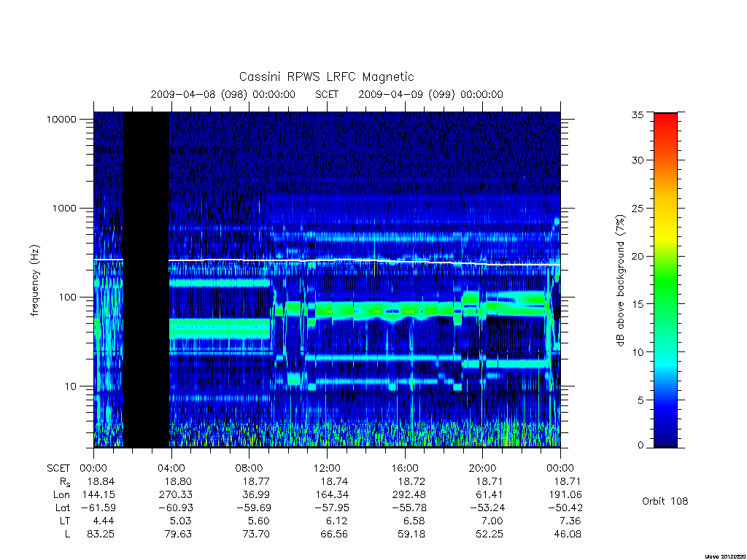
Task: Click the LT value 6.12
Action: (x=337, y=521)
